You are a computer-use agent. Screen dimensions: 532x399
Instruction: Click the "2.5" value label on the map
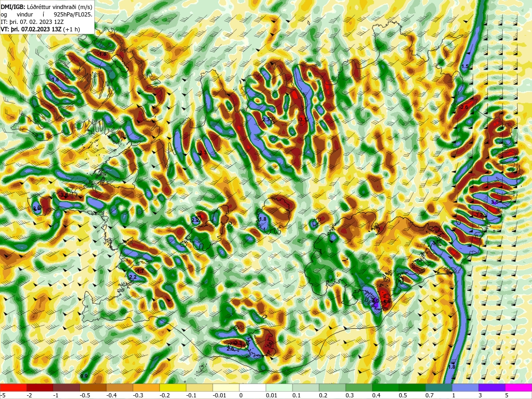[231, 349]
